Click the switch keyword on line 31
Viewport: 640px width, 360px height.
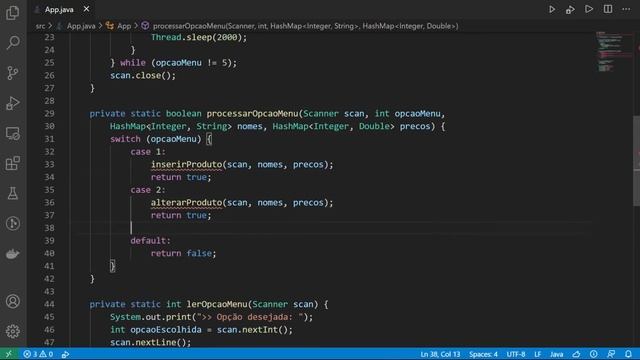pos(125,139)
